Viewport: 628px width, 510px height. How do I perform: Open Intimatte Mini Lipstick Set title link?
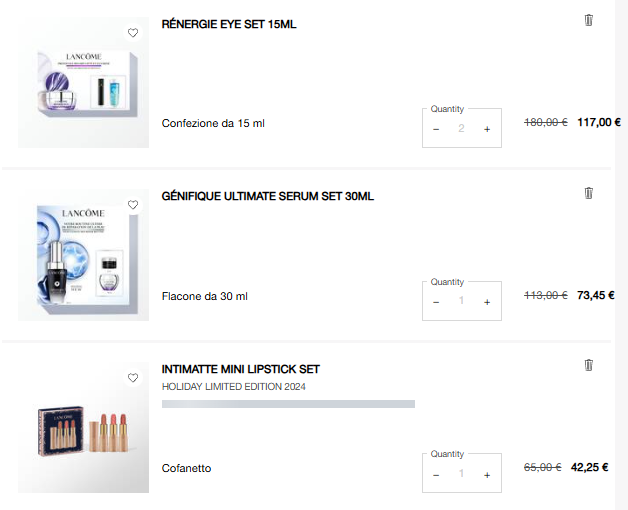coord(240,369)
